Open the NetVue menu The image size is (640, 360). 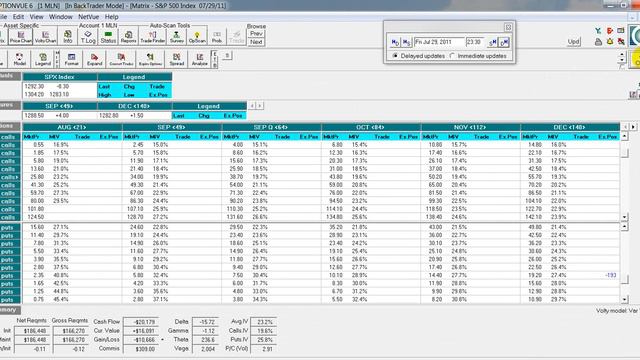[88, 17]
